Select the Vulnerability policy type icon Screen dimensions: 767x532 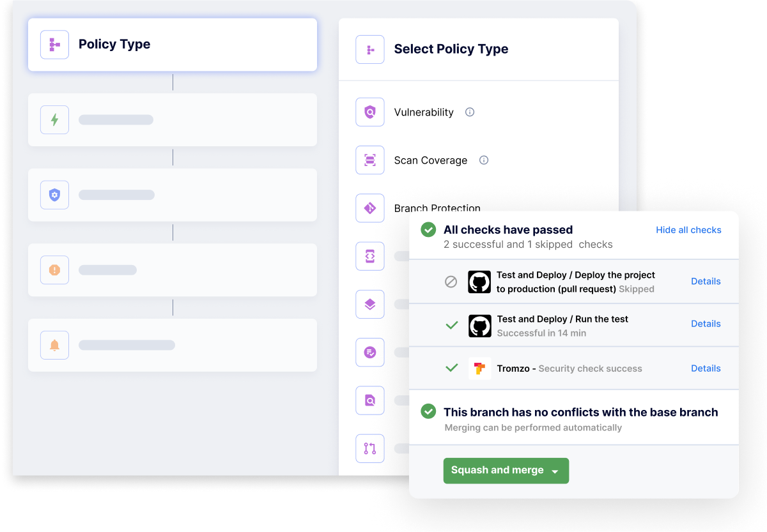point(369,112)
